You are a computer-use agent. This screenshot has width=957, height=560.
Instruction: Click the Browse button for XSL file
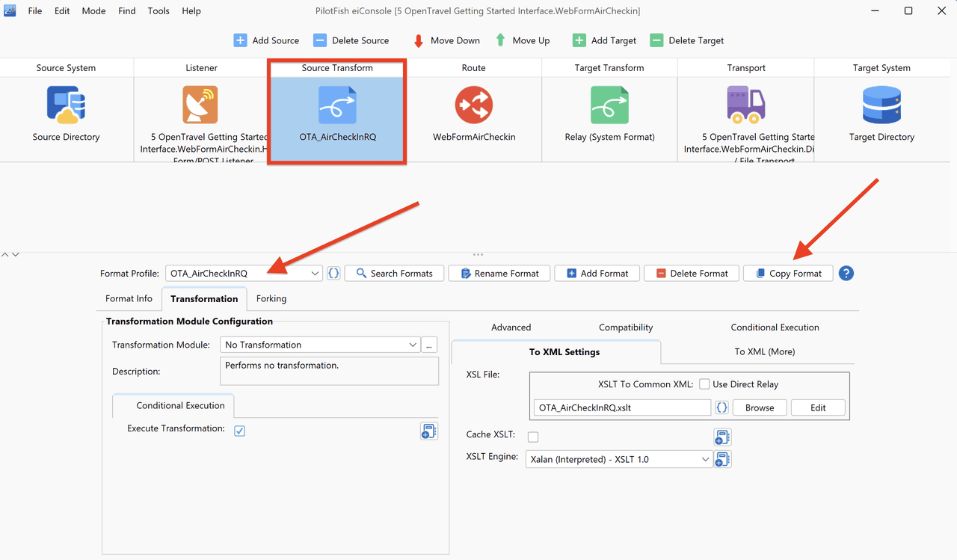(760, 407)
